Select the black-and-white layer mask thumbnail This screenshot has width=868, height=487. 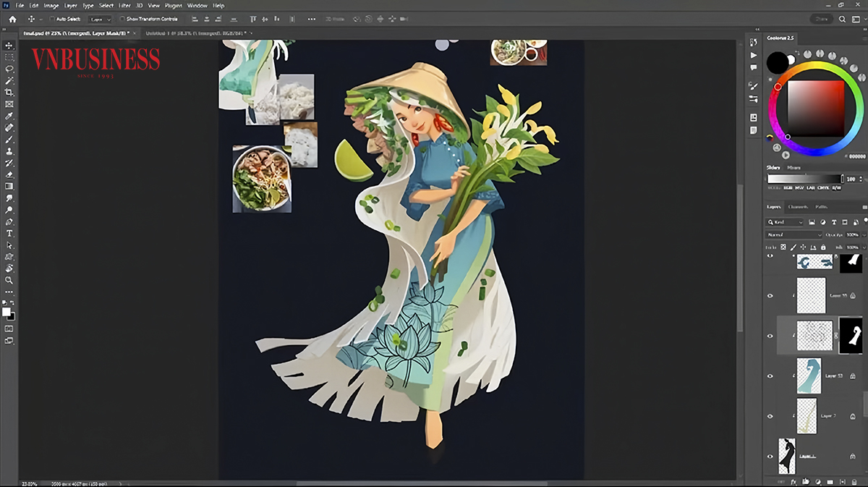(x=851, y=336)
